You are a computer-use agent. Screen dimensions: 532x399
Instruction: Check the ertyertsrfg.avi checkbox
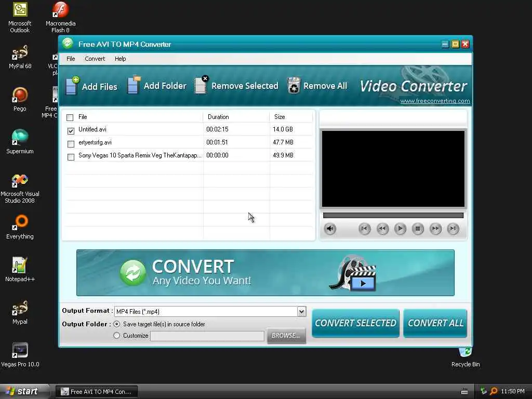coord(71,144)
